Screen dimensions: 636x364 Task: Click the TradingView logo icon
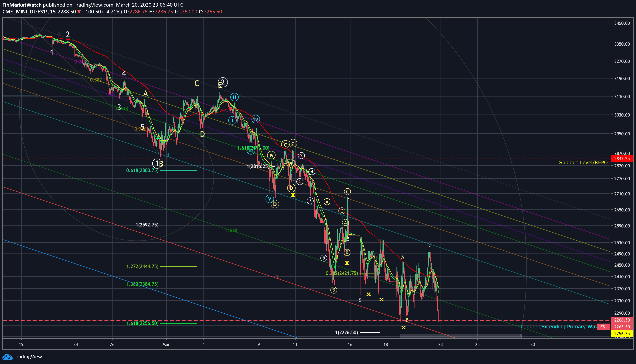[7, 357]
